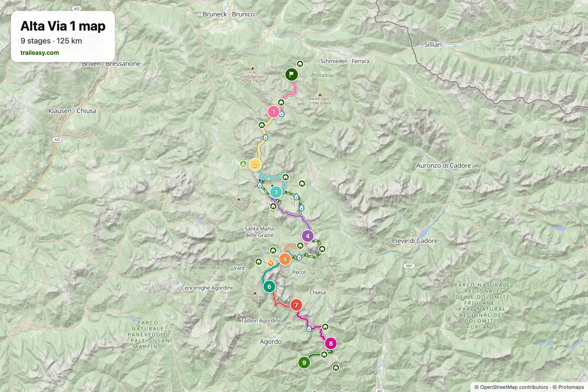This screenshot has height=392, width=588.
Task: Click the water drop icon beside stage 1 marker
Action: coord(281,114)
